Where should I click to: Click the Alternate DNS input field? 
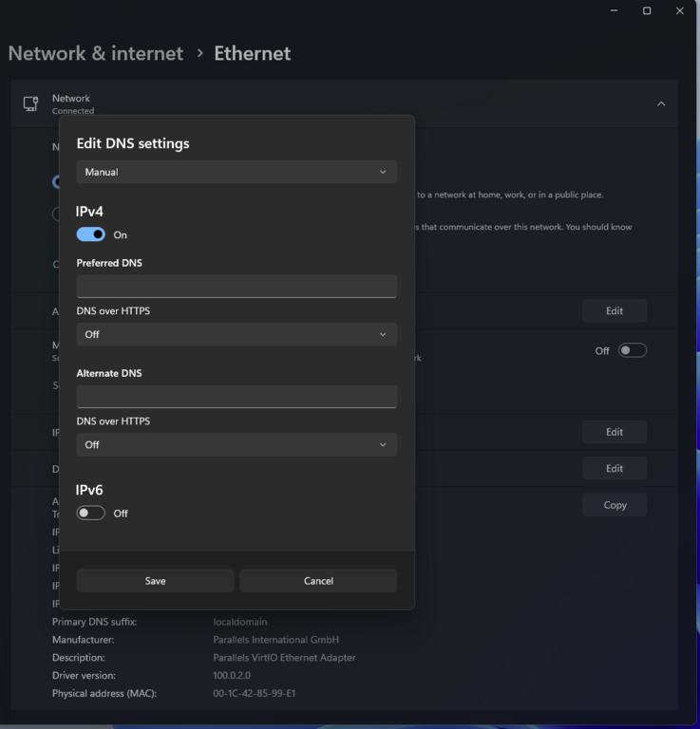236,397
